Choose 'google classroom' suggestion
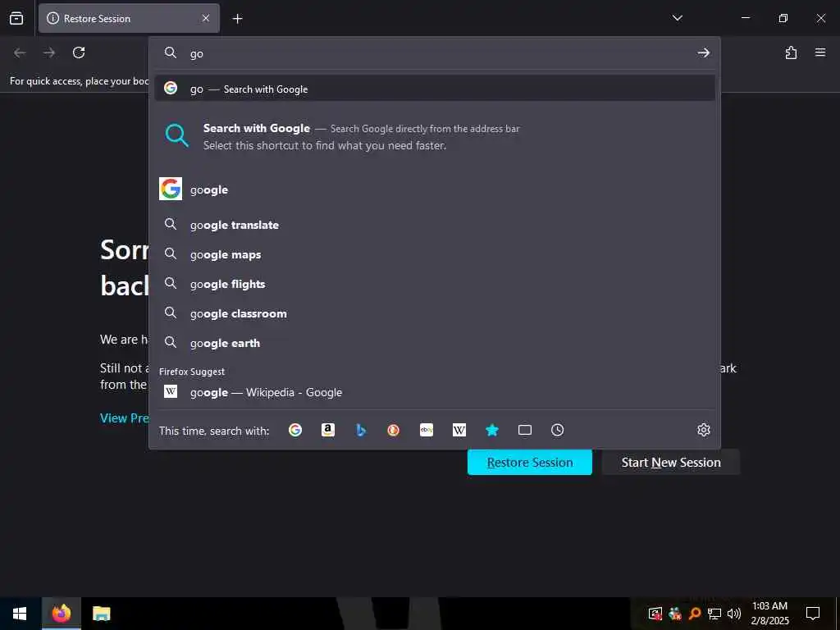Screen dimensions: 840x630 pyautogui.click(x=435, y=313)
